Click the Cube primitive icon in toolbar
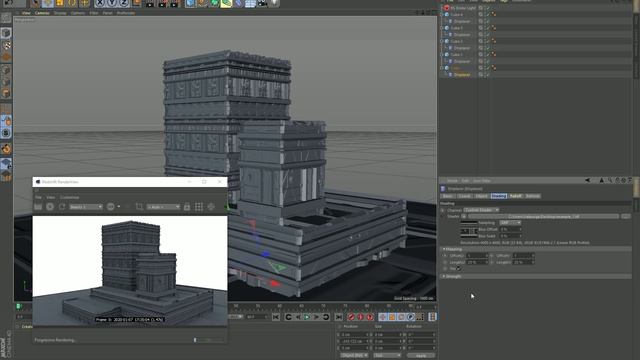640x360 pixels. click(191, 3)
